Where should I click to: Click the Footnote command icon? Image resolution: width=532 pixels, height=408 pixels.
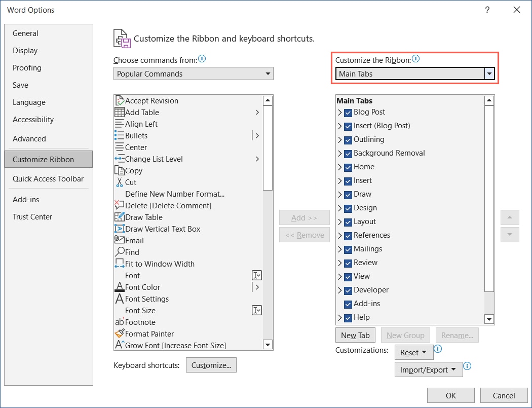tap(120, 322)
